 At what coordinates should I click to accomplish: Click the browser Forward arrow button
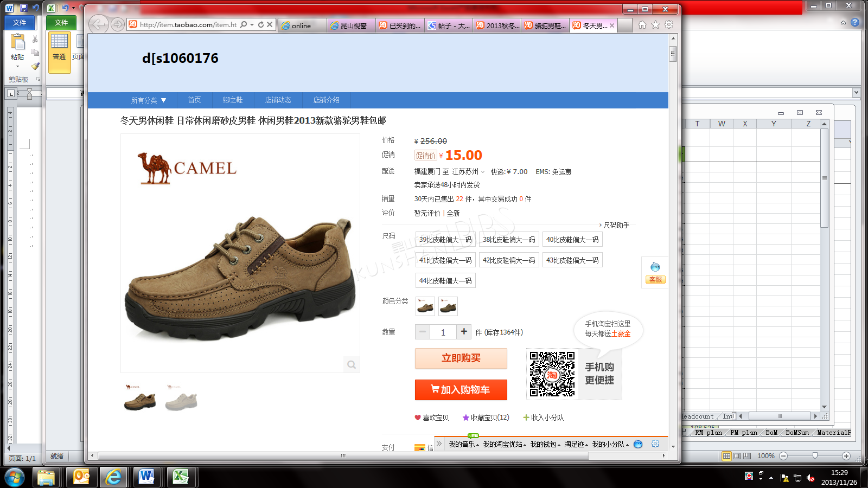(117, 24)
